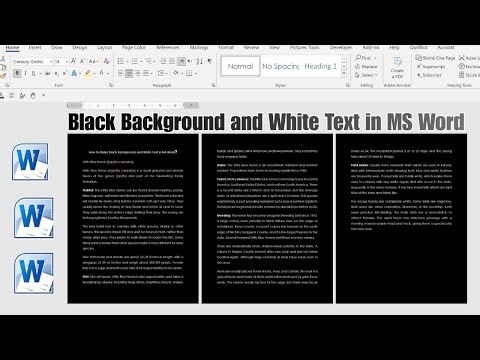Open Bullets dropdown arrow
This screenshot has width=480, height=360.
click(127, 61)
